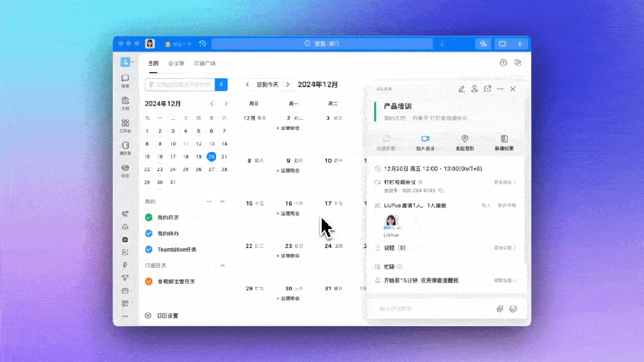Image resolution: width=644 pixels, height=362 pixels.
Task: Expand 更多信息 for the video meeting
Action: click(505, 182)
